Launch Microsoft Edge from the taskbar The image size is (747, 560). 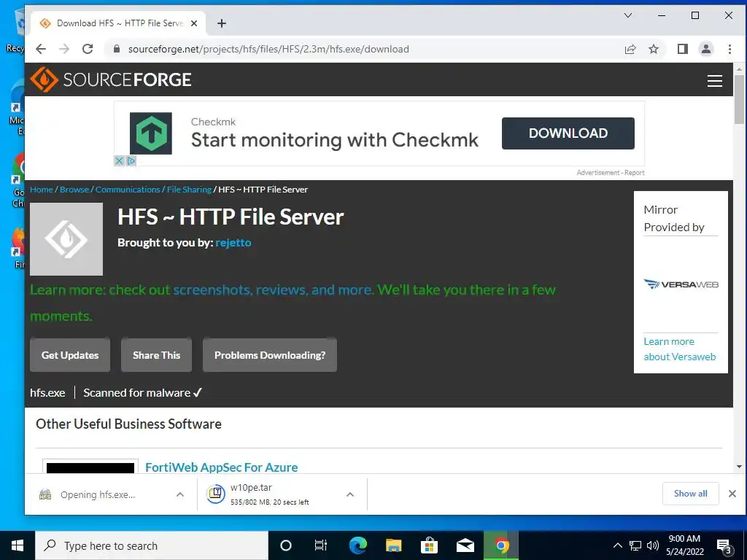click(357, 545)
